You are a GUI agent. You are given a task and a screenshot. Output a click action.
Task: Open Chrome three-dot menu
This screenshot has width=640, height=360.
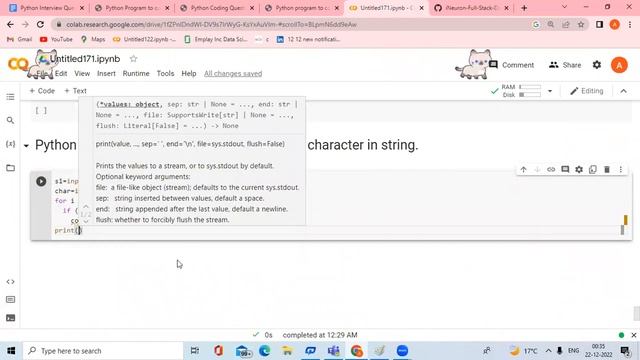(630, 24)
